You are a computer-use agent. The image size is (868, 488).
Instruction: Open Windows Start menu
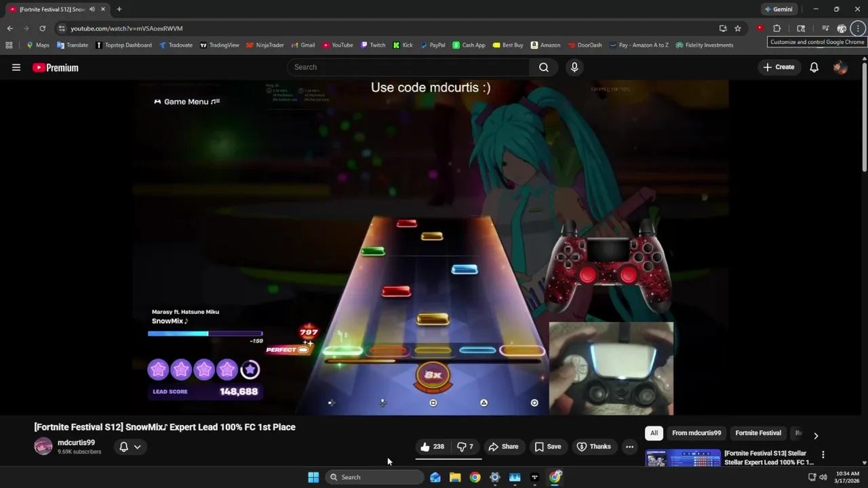pyautogui.click(x=313, y=477)
